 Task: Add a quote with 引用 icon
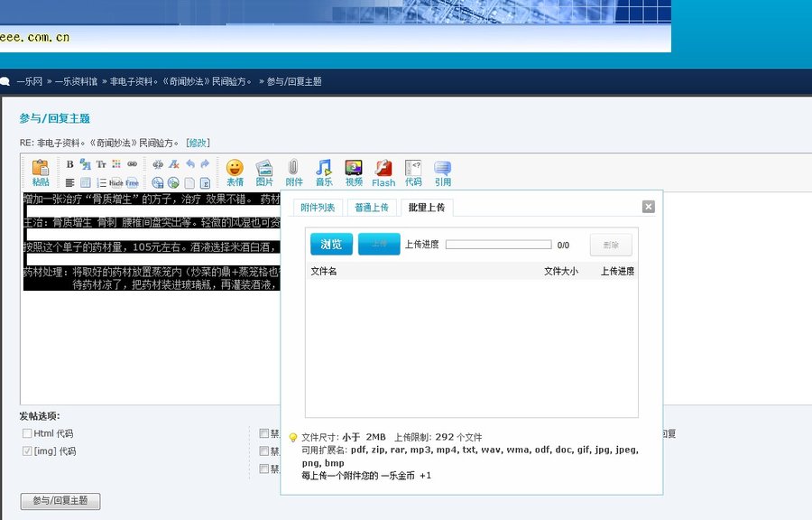coord(443,172)
